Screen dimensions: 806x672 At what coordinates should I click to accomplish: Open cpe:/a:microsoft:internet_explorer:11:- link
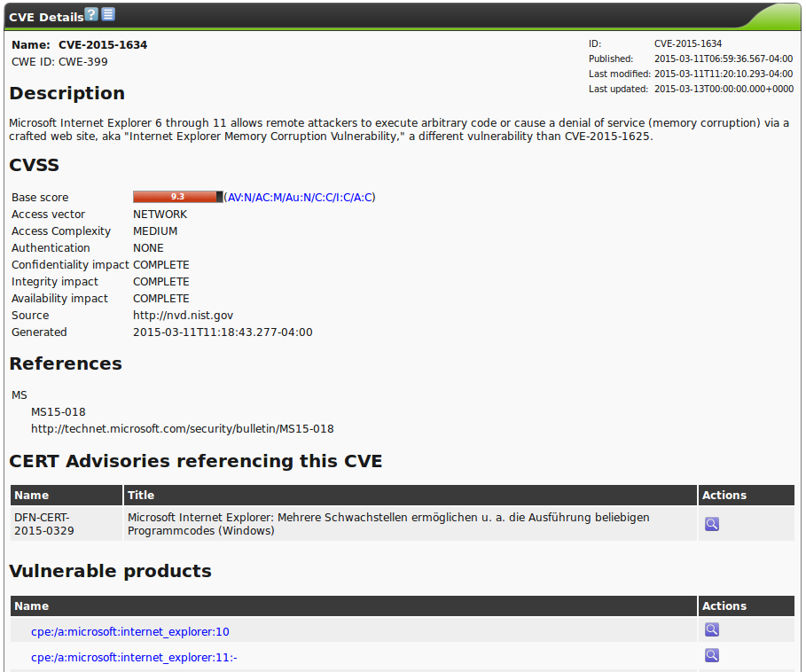(134, 658)
